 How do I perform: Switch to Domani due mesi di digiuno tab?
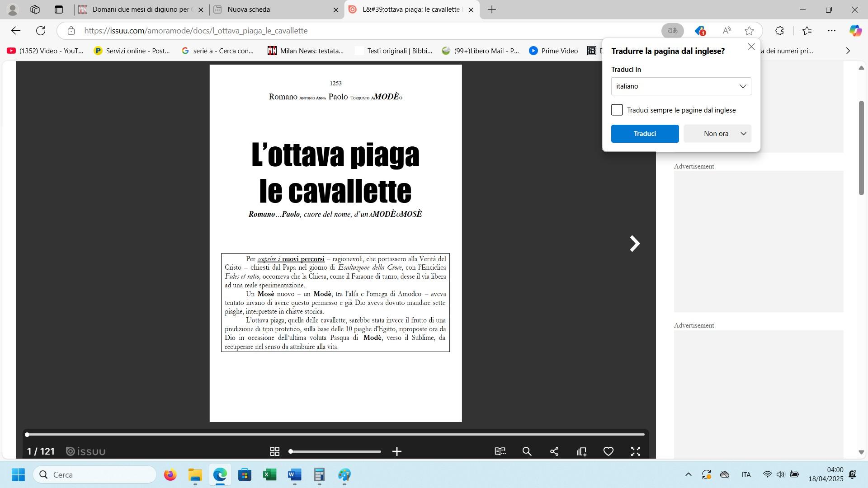[x=141, y=9]
